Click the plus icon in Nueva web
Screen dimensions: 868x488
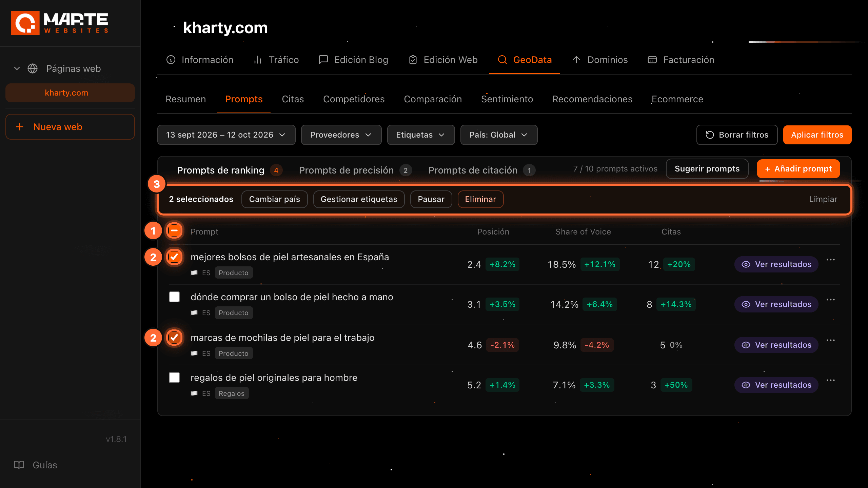click(20, 127)
